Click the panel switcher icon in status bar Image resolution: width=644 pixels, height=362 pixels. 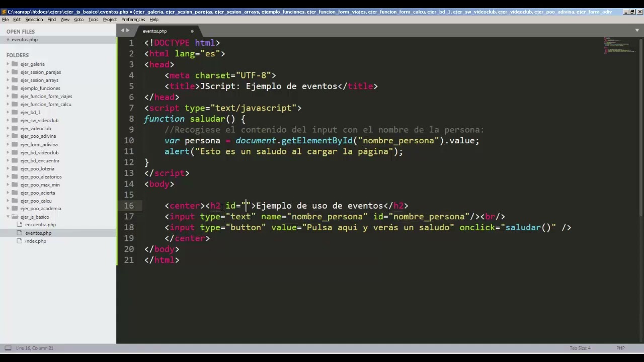tap(8, 348)
